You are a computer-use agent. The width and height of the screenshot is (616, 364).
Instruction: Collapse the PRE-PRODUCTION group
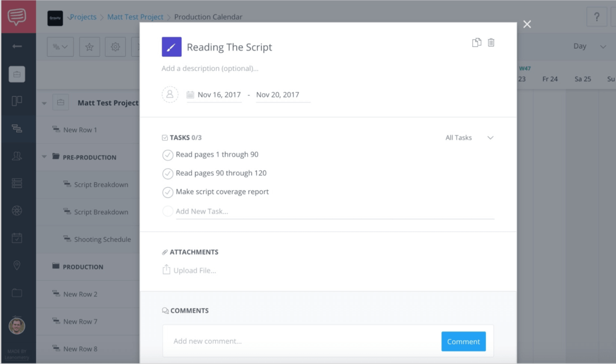click(45, 158)
